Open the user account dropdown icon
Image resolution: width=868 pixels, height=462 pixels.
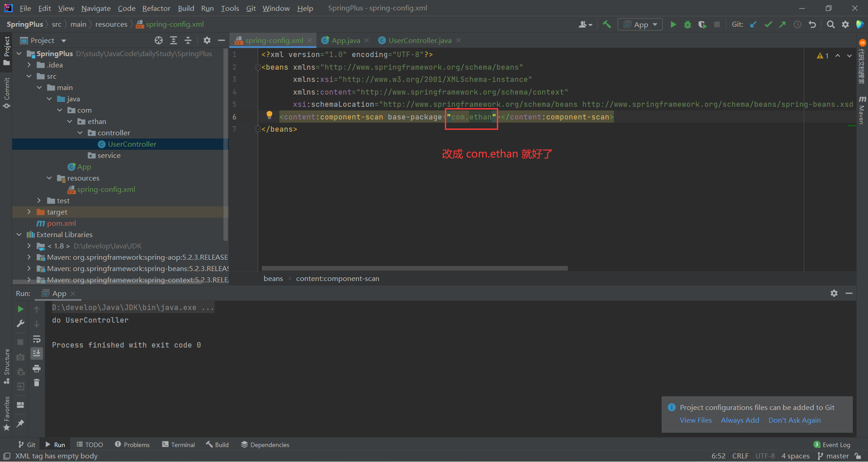point(585,24)
